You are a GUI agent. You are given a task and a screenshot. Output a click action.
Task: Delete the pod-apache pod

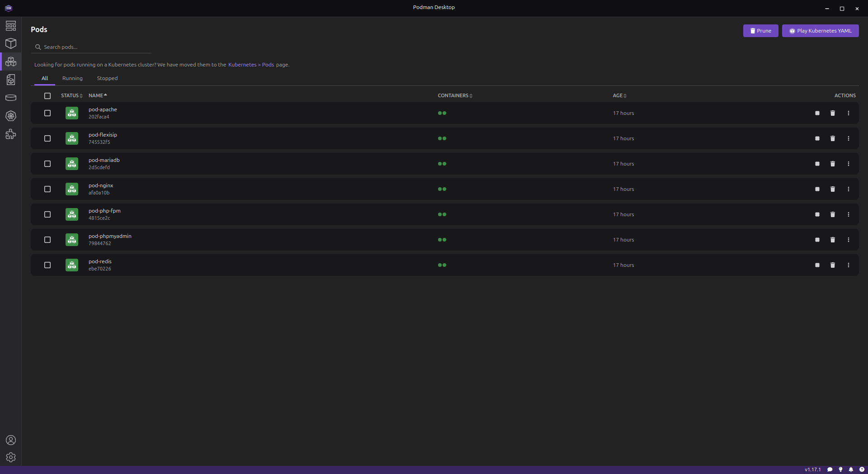(x=832, y=113)
